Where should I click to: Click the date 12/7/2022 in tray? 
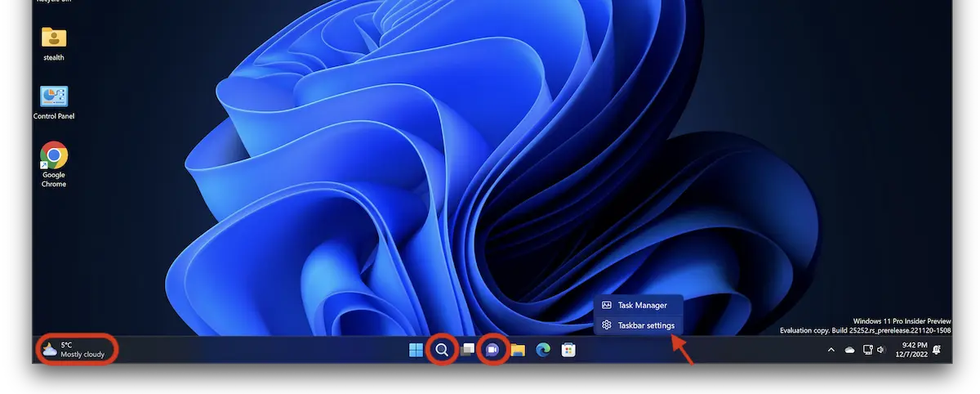[x=911, y=355]
